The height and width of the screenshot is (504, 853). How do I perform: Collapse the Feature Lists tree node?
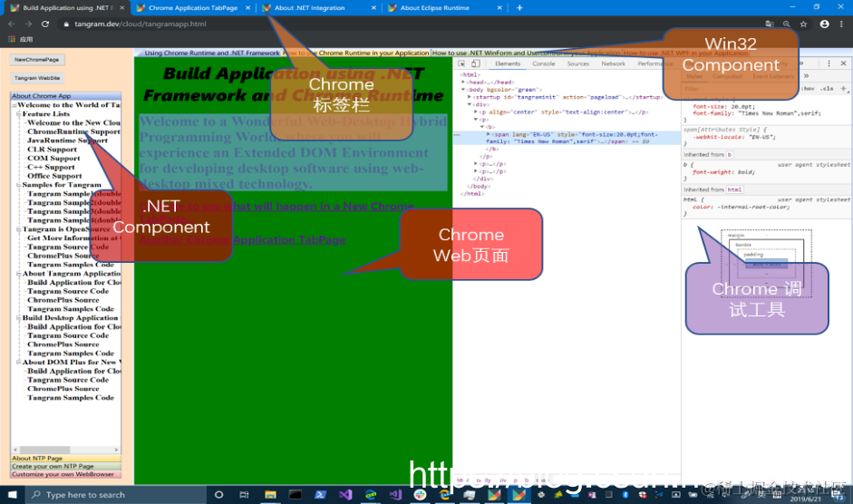(x=19, y=113)
